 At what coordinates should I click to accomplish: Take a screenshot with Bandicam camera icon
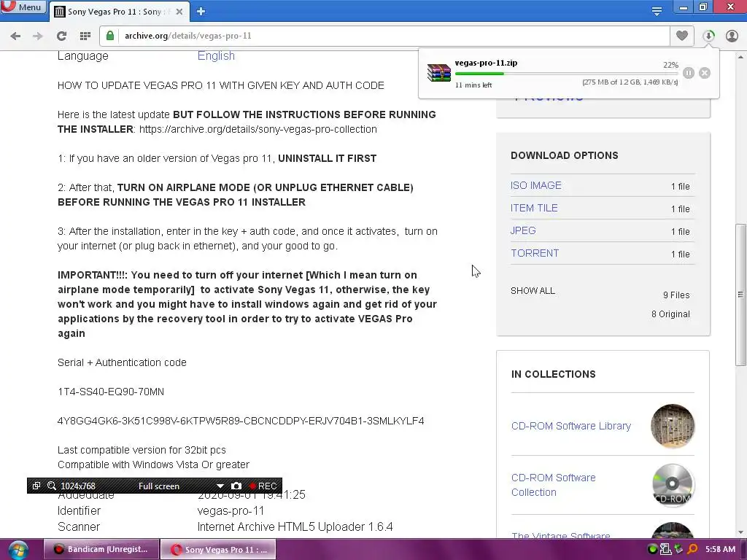pos(236,486)
